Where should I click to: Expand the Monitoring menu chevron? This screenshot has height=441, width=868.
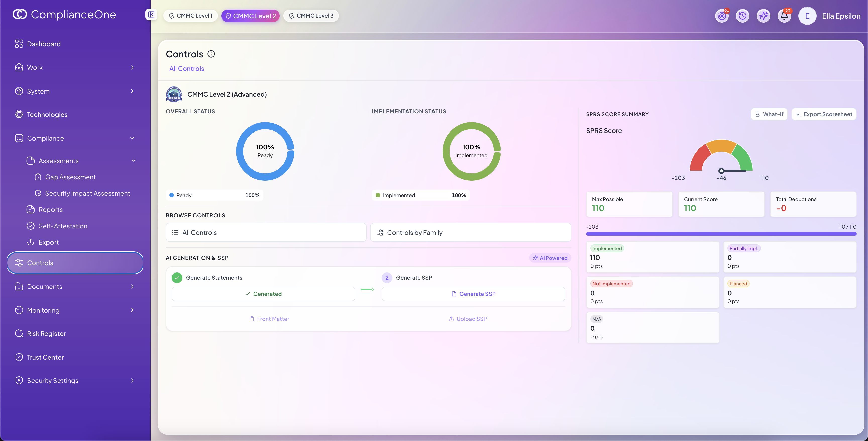pyautogui.click(x=132, y=310)
